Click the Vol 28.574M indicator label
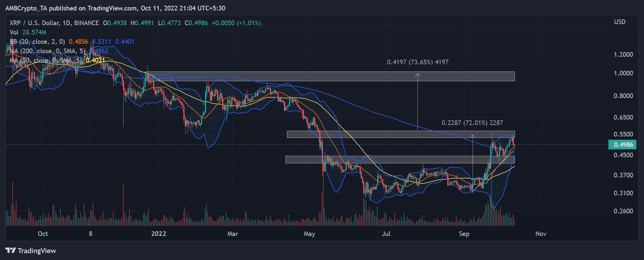This screenshot has width=644, height=260. (x=28, y=32)
